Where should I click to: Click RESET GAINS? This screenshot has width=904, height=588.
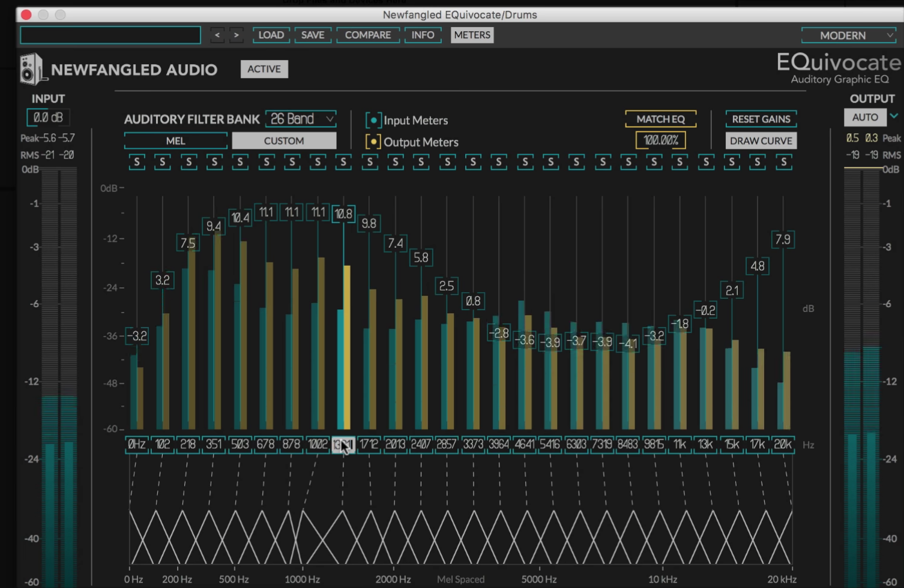click(x=761, y=119)
